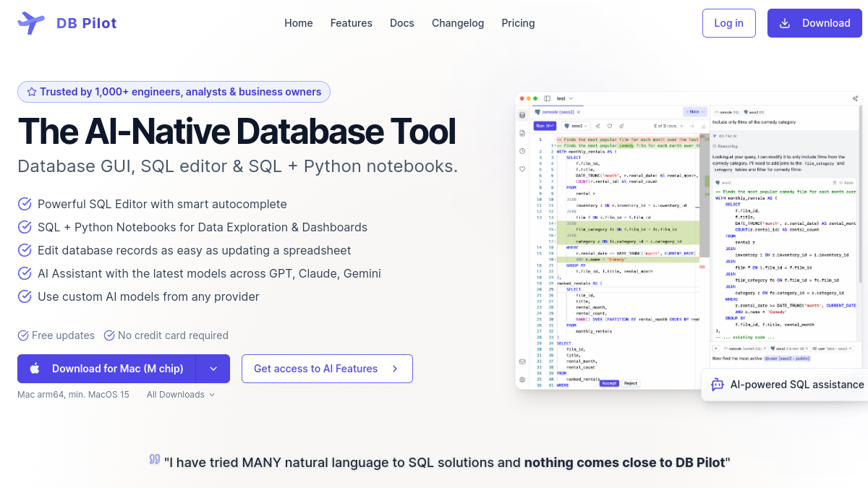This screenshot has width=868, height=488.
Task: Click the Trusted by 1,000+ engineers badge
Action: [x=174, y=92]
